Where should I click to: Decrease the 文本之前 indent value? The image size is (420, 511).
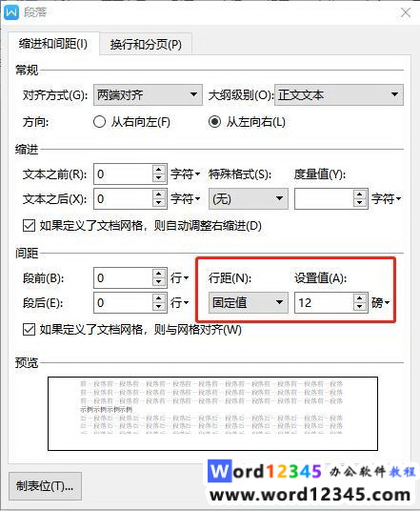point(159,178)
